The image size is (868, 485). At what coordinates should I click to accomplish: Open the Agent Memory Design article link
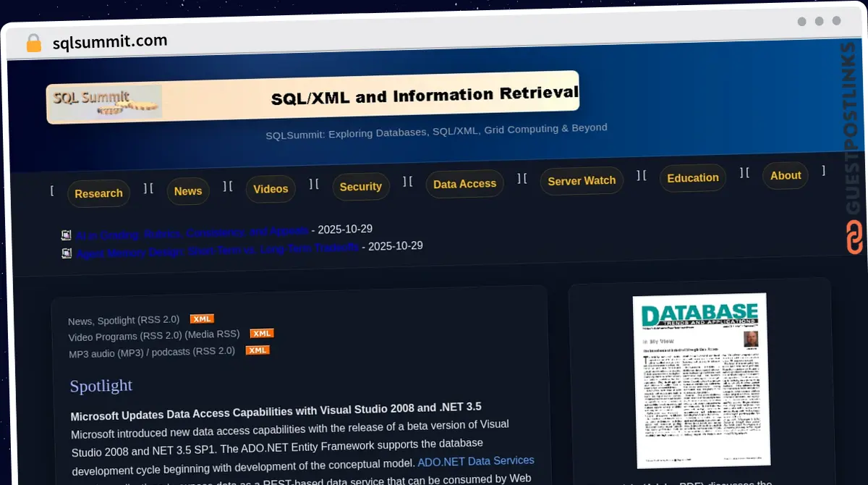pos(217,250)
